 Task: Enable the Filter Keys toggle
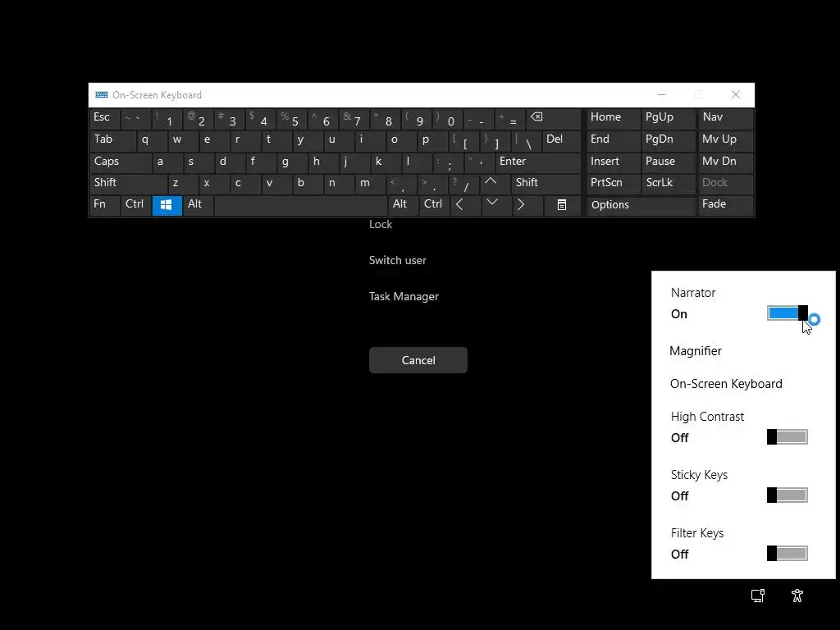(x=787, y=554)
